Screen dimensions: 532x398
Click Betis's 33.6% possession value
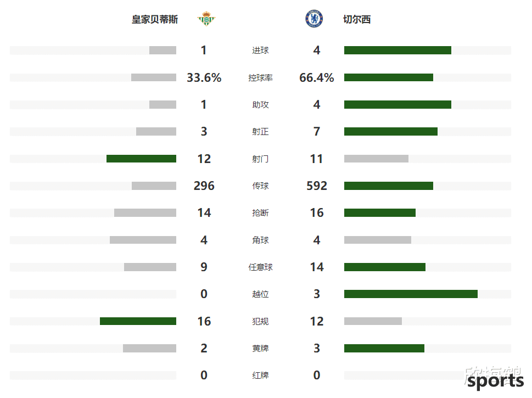click(x=204, y=78)
